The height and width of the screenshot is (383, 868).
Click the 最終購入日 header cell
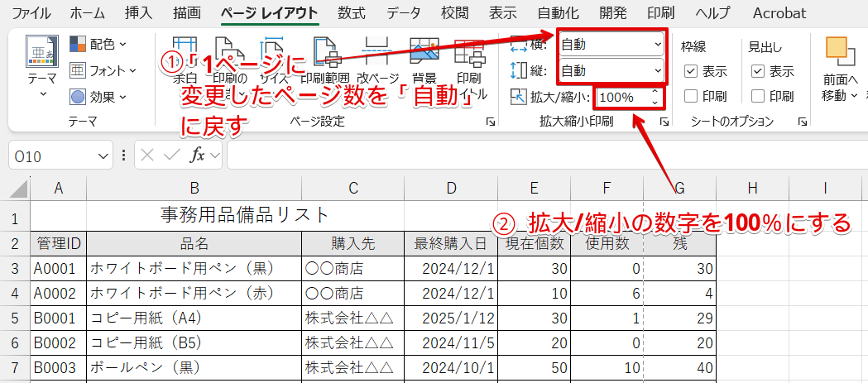pos(451,243)
